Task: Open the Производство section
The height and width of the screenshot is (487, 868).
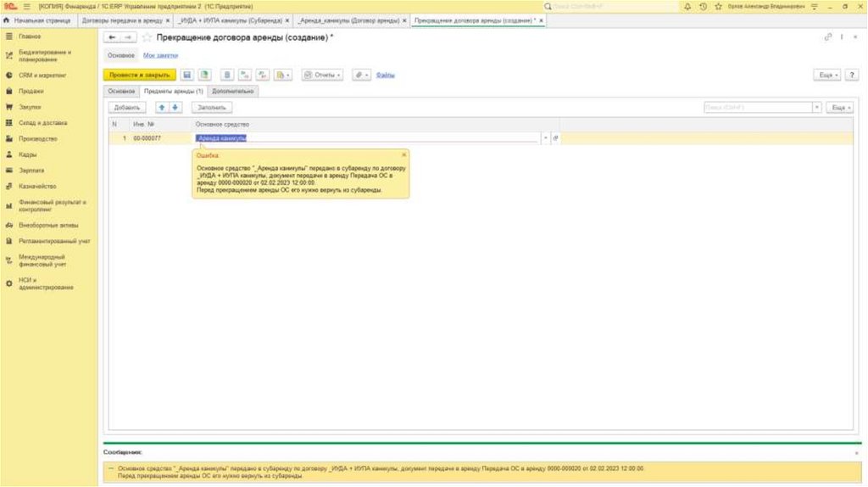Action: click(x=37, y=138)
